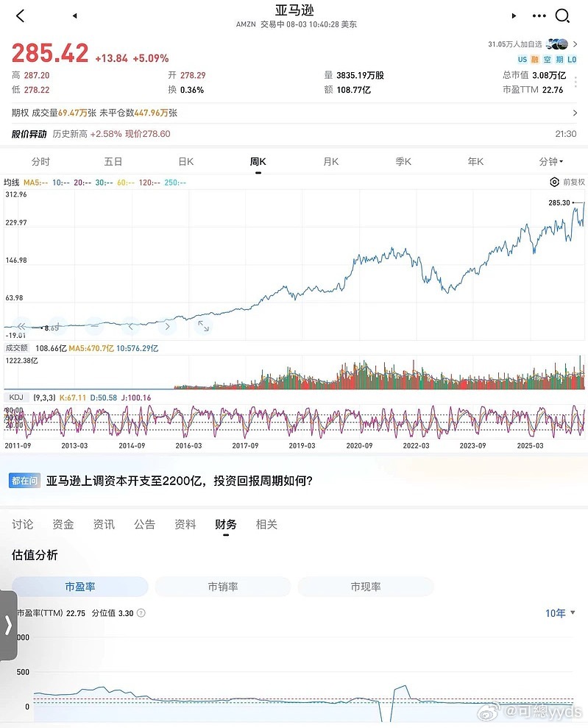588x728 pixels.
Task: Open the three-dot more menu
Action: point(539,15)
